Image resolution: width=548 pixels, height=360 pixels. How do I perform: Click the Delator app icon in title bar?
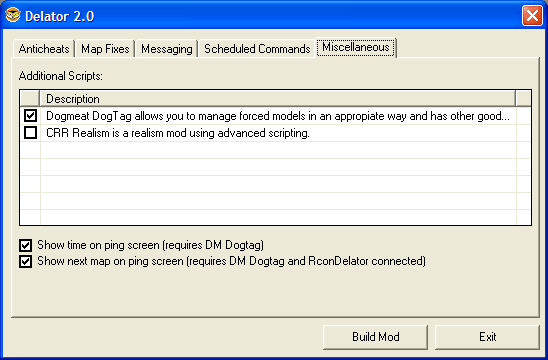[x=13, y=15]
